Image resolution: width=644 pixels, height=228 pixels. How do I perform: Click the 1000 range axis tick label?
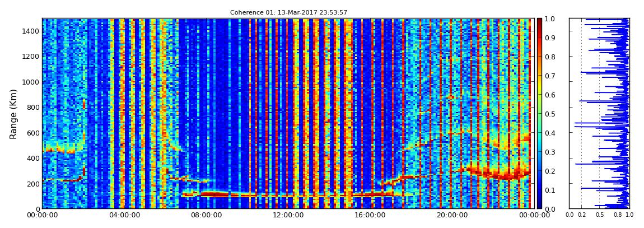[30, 82]
